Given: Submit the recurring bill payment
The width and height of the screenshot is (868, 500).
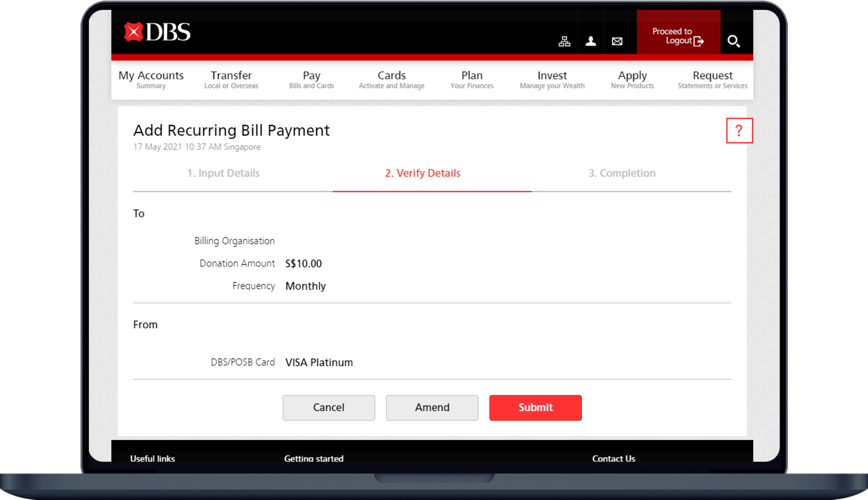Looking at the screenshot, I should [x=535, y=408].
